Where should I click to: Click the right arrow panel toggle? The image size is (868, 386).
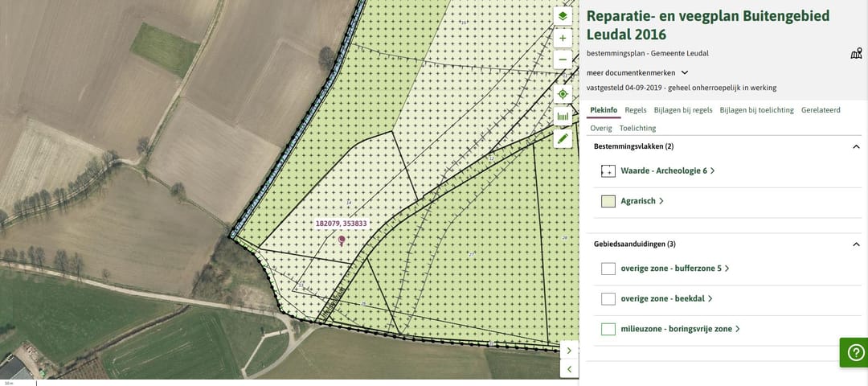pos(569,350)
